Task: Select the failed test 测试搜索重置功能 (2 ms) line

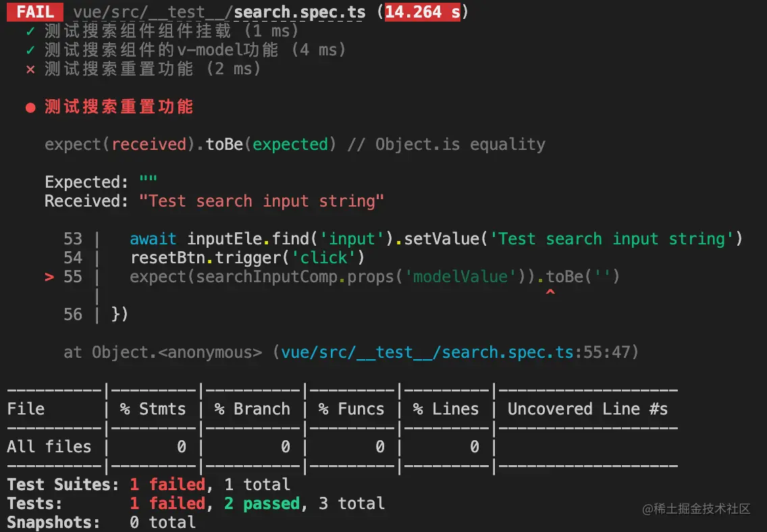Action: click(x=143, y=69)
